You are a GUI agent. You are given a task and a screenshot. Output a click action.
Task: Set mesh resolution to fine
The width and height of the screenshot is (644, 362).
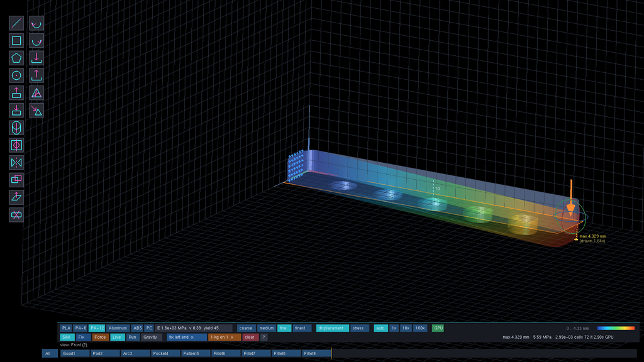pos(284,328)
